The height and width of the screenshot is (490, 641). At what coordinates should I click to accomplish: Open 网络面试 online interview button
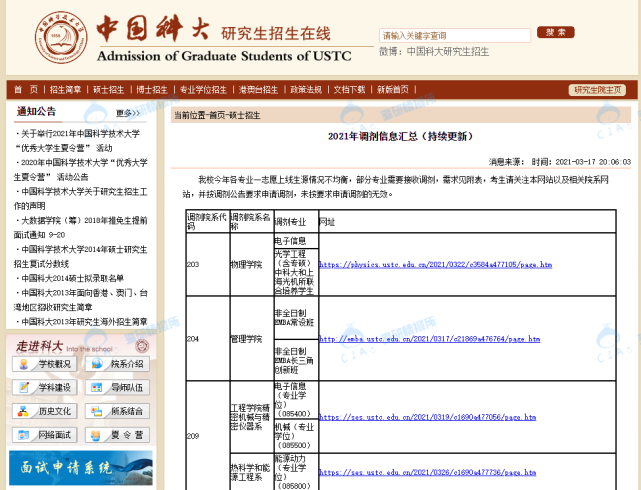pos(45,435)
